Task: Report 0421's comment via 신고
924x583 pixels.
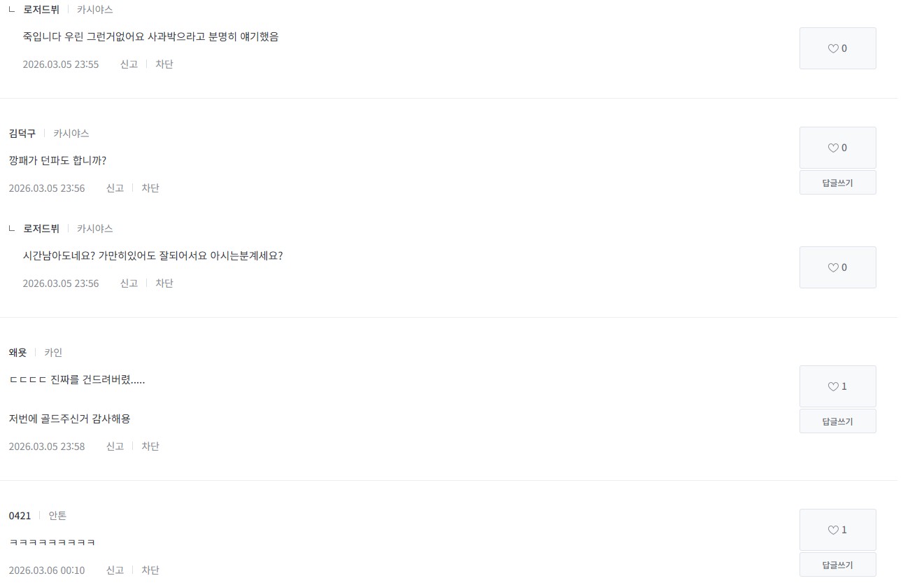Action: tap(115, 570)
